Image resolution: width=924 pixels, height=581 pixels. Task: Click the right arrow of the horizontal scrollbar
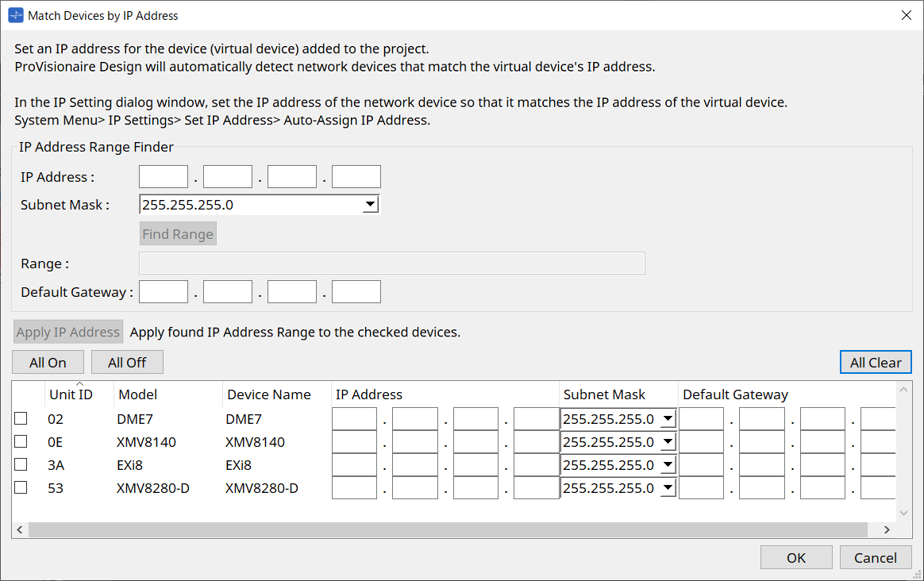tap(887, 529)
